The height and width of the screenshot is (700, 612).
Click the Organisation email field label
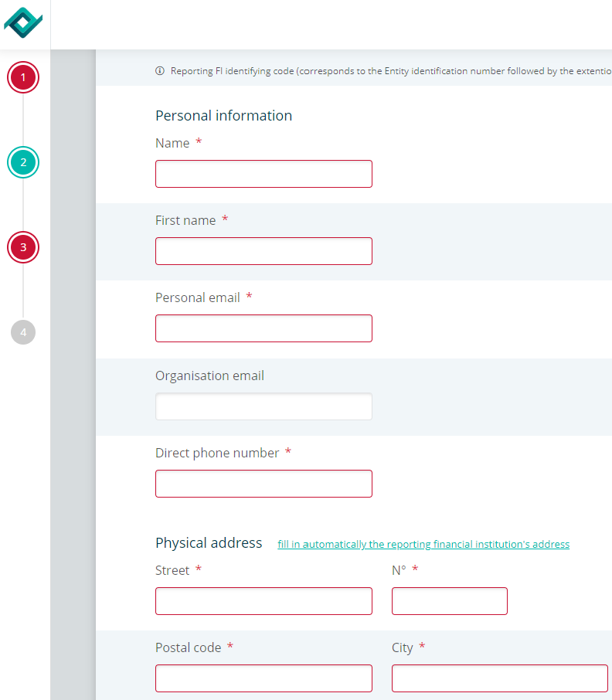click(210, 376)
